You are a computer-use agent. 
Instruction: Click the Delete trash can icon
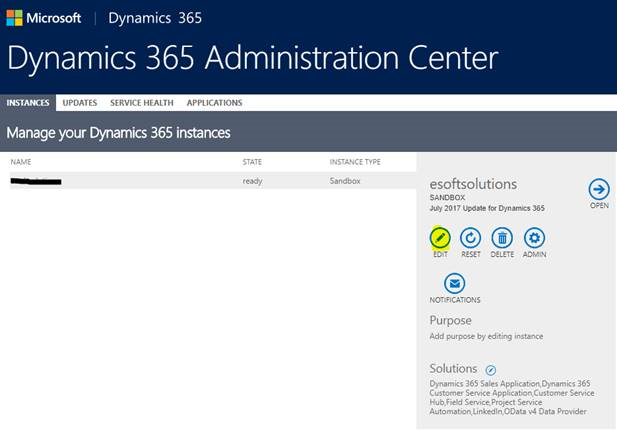pos(502,238)
